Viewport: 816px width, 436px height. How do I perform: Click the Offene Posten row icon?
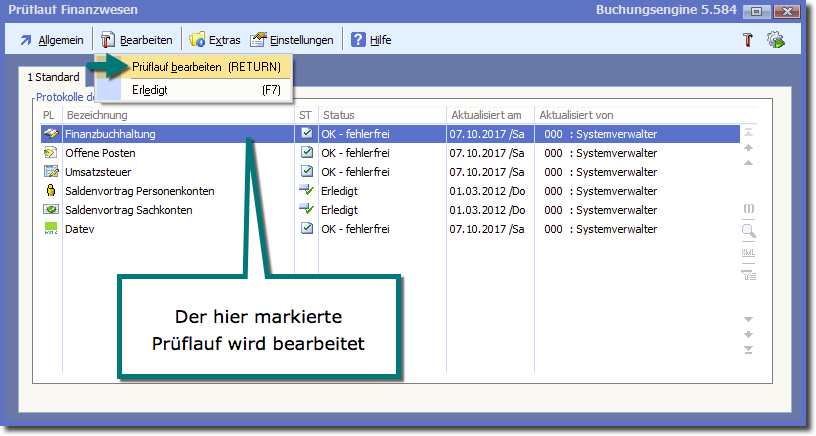click(50, 153)
